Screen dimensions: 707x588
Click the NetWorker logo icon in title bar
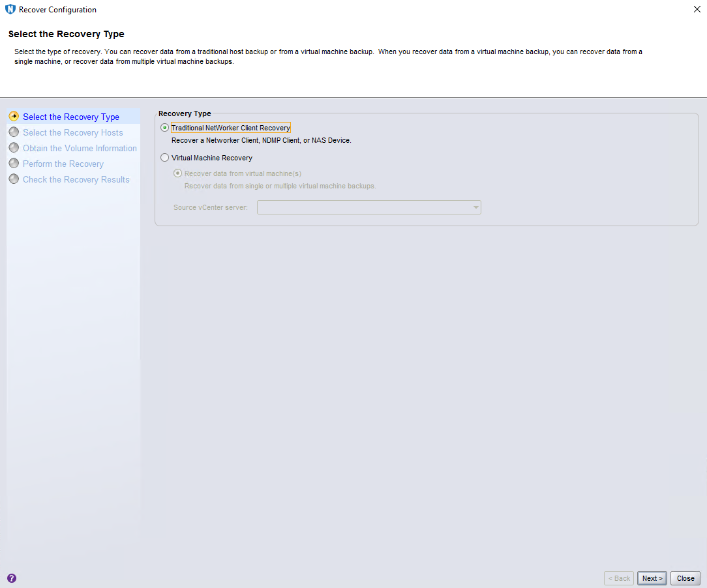point(10,10)
